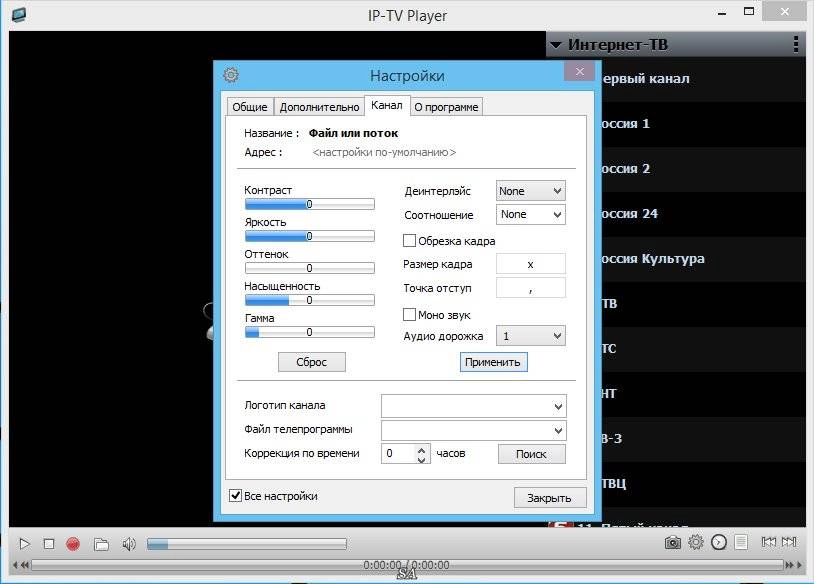814x584 pixels.
Task: Adjust the Гамма slider
Action: coord(309,332)
